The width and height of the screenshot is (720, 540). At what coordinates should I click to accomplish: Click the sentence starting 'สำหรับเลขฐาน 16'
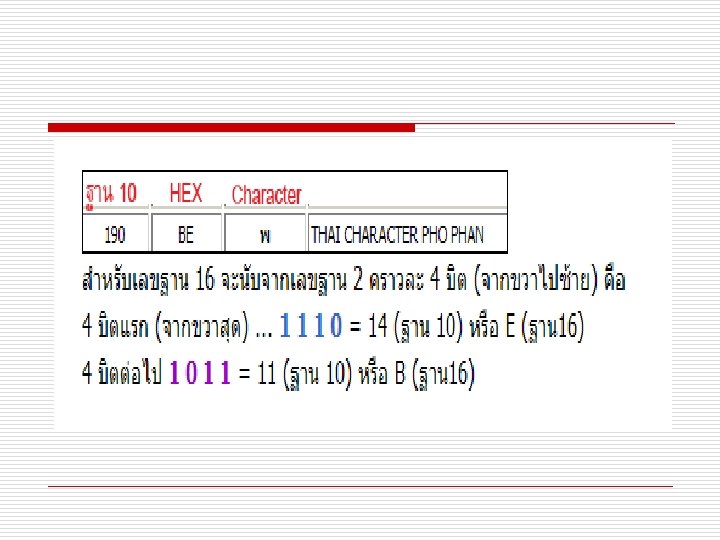(354, 280)
